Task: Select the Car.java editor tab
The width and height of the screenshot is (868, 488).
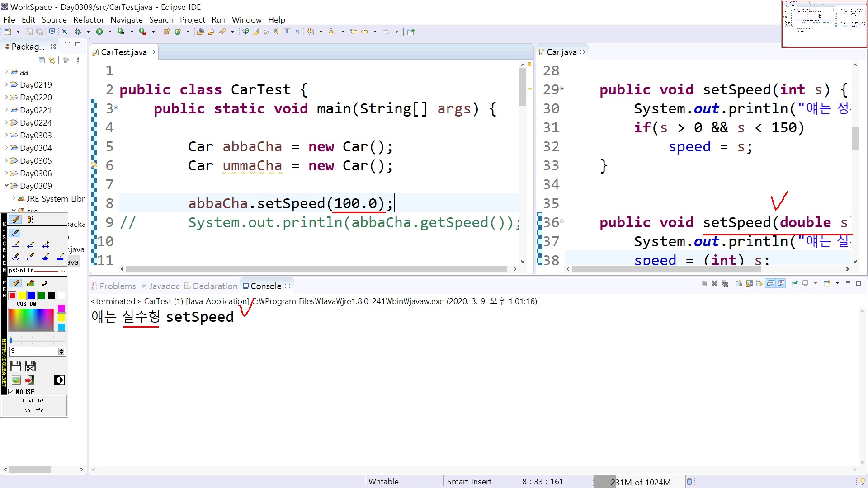Action: click(x=561, y=52)
